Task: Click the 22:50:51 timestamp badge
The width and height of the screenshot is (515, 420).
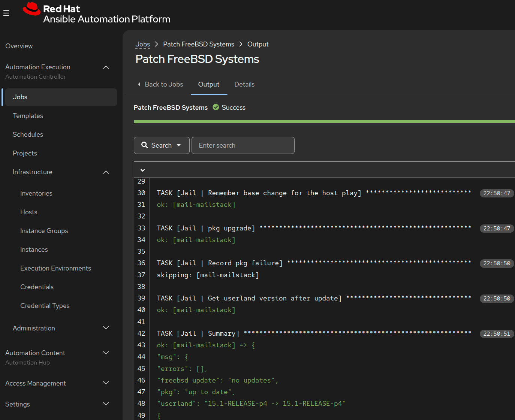Action: (497, 334)
